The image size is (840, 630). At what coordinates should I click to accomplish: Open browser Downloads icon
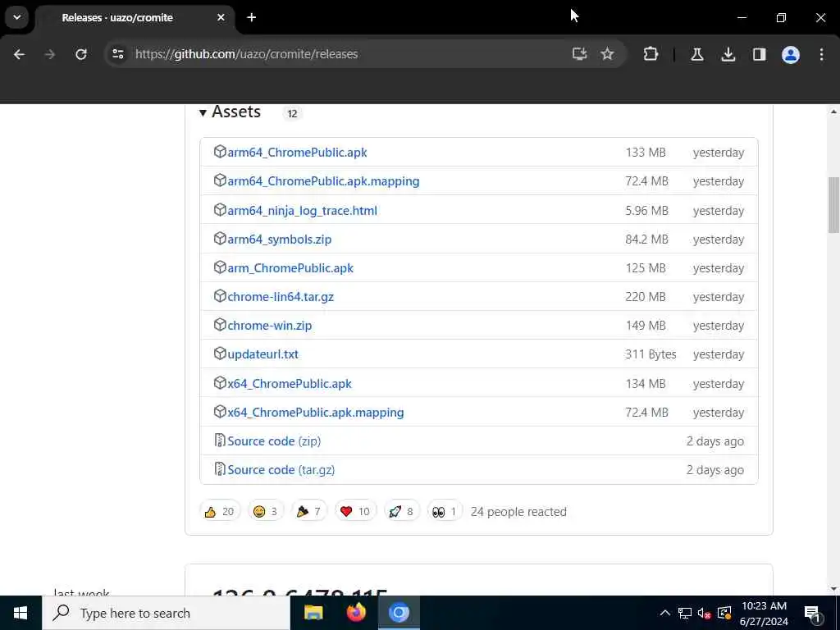[x=728, y=54]
